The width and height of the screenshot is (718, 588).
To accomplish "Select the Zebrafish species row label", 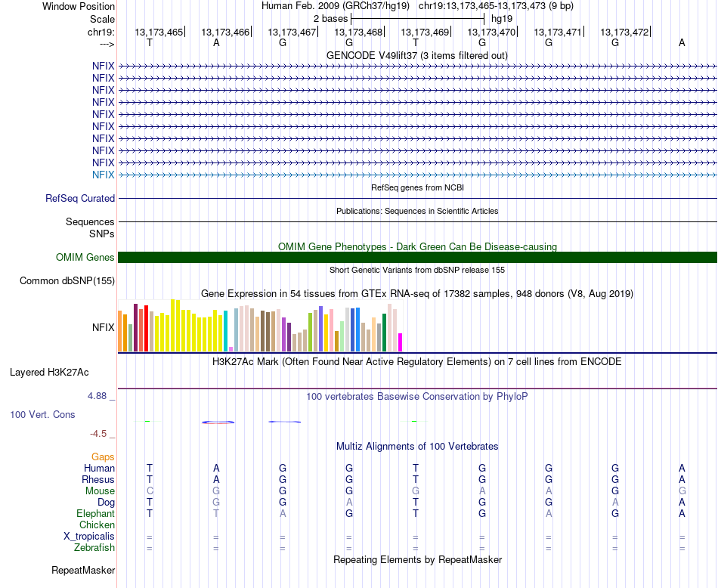I will coord(94,548).
